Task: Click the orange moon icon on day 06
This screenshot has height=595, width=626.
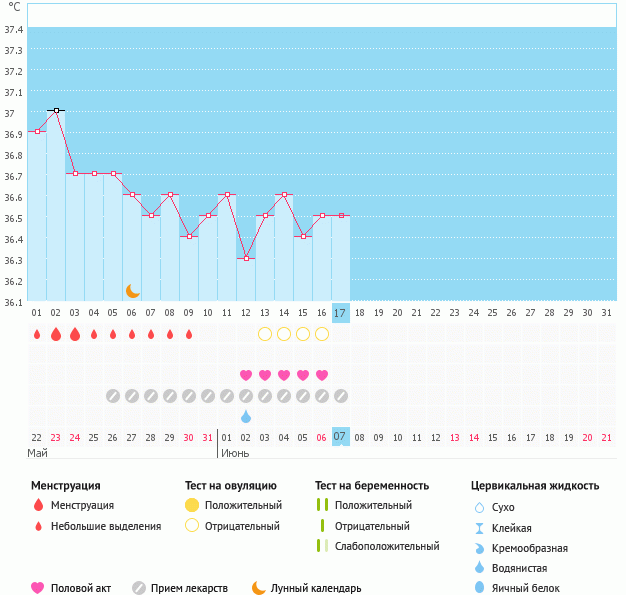Action: [132, 290]
